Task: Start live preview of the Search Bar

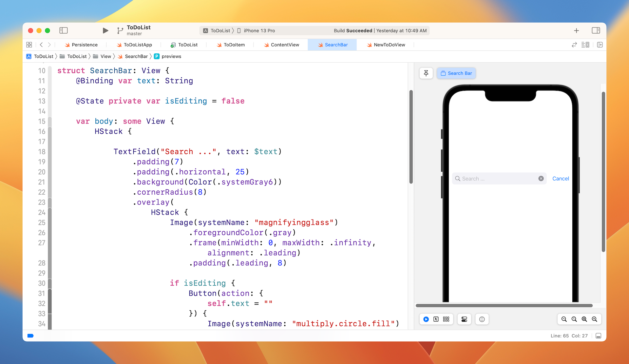Action: click(426, 319)
